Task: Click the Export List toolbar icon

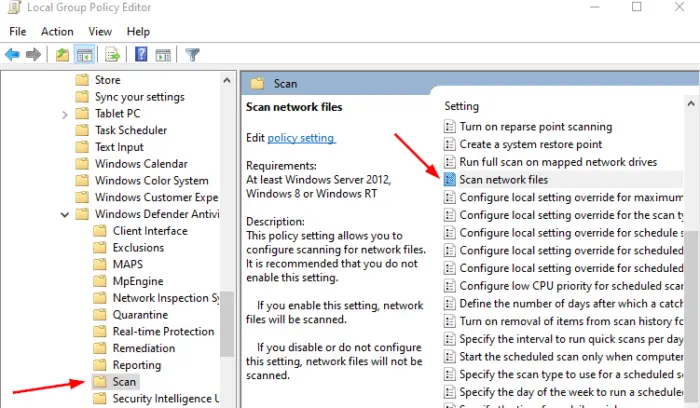Action: click(x=112, y=54)
